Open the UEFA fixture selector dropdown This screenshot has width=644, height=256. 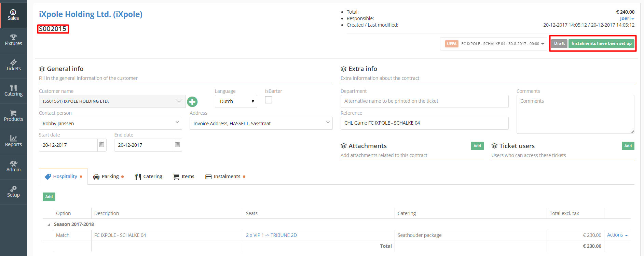click(x=494, y=44)
